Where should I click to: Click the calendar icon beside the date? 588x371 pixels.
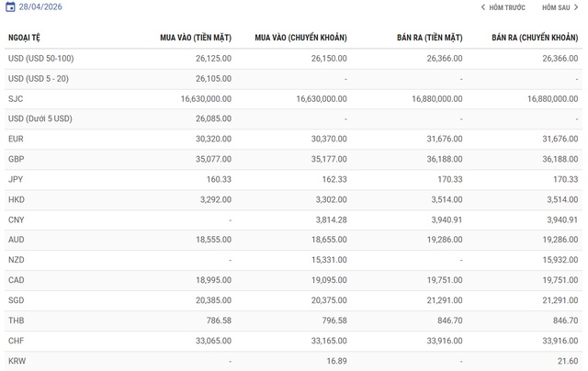tap(10, 6)
